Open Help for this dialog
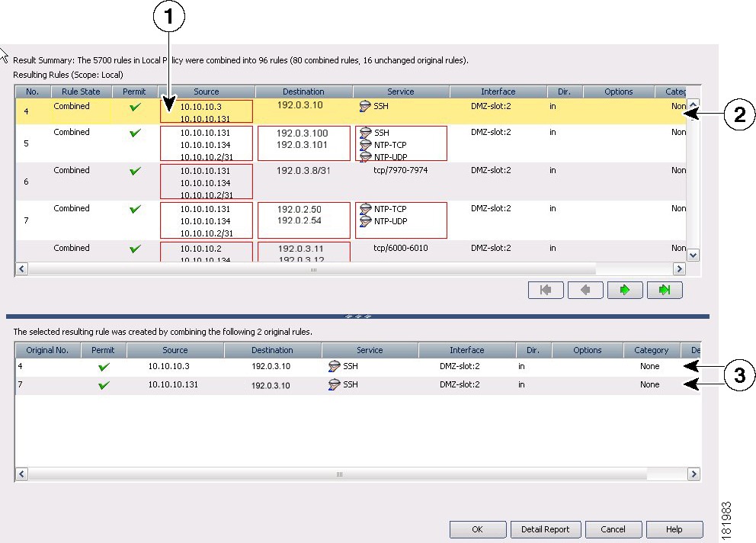This screenshot has height=543, width=756. point(674,529)
